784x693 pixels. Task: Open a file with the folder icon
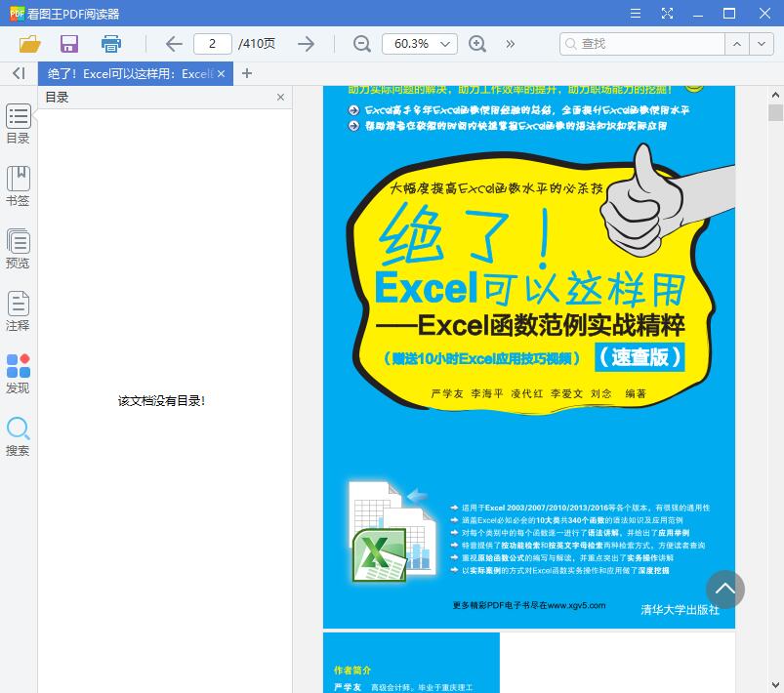(29, 44)
